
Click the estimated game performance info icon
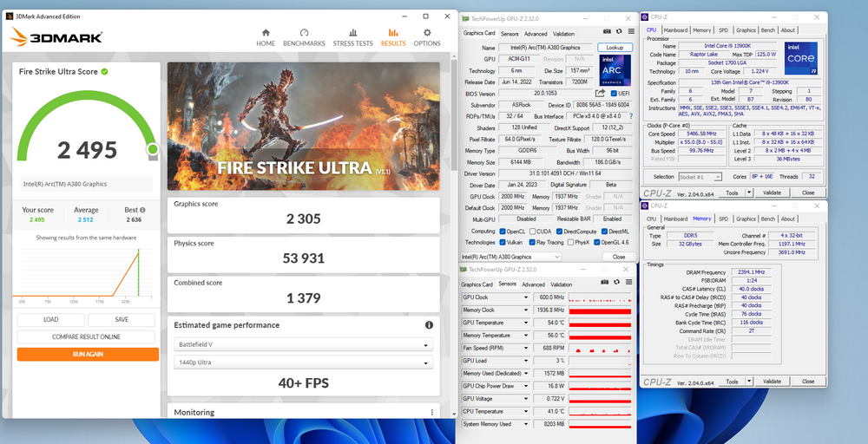(429, 325)
